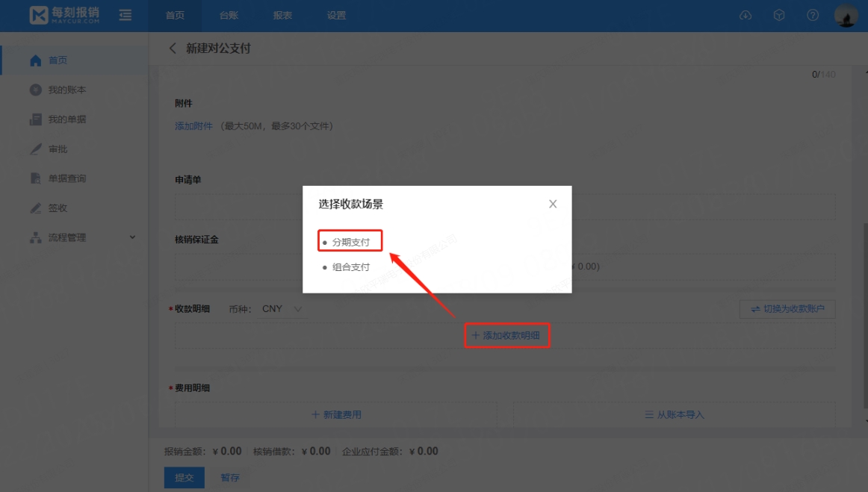This screenshot has height=492, width=868.
Task: Click the 签收 sign icon in the sidebar
Action: point(35,208)
